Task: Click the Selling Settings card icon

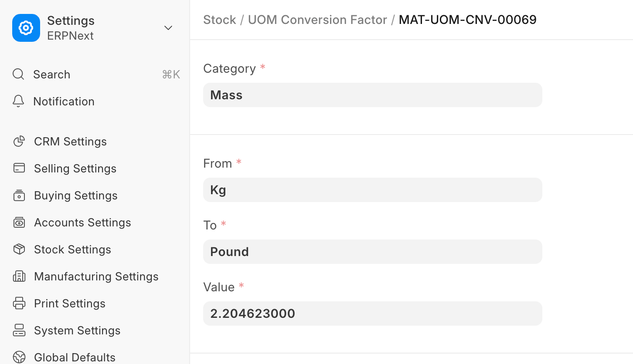Action: [x=19, y=169]
